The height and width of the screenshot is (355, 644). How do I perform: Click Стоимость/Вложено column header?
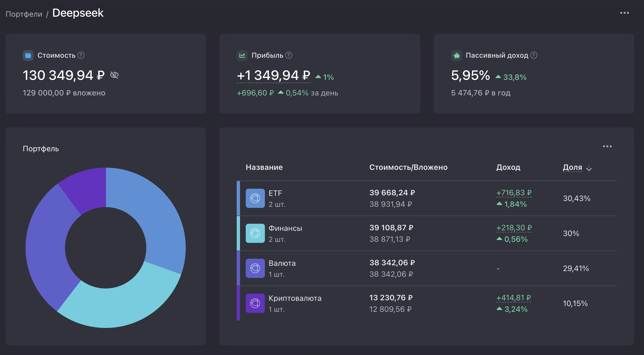[x=408, y=167]
